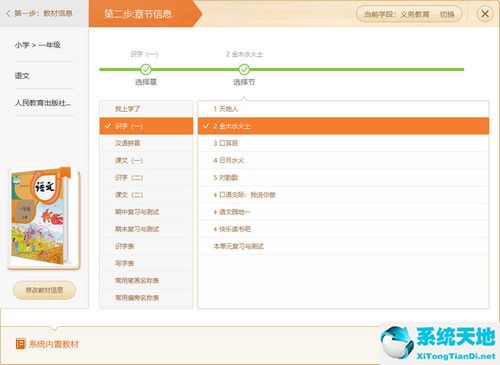The width and height of the screenshot is (500, 365).
Task: Click the 小学 > 一年级 grade entry
Action: (37, 45)
